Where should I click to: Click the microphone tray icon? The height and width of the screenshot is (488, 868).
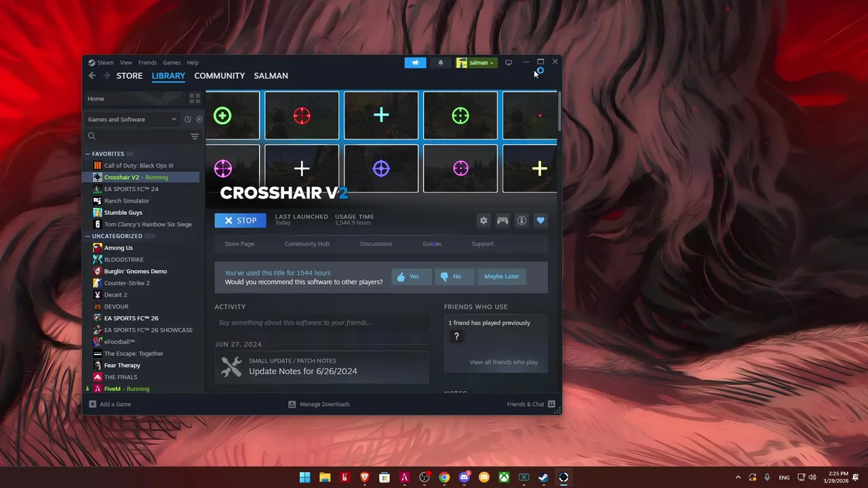767,477
